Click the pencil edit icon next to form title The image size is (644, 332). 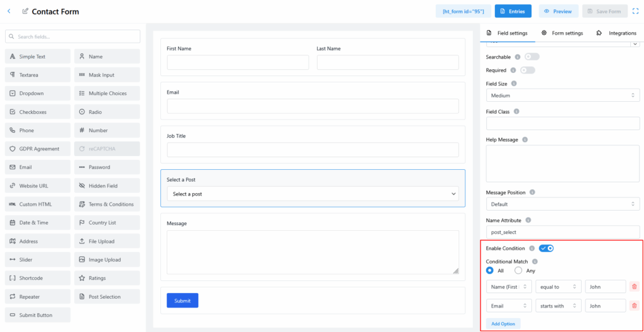click(x=25, y=11)
